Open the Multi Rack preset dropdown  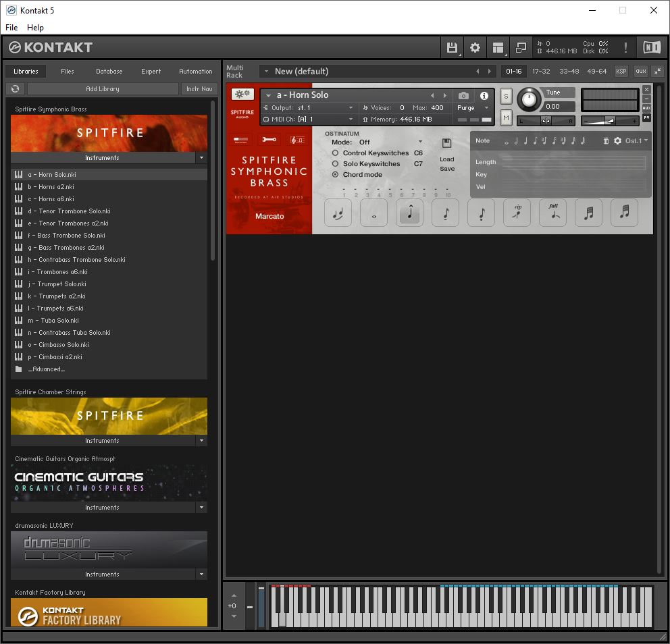click(x=266, y=72)
